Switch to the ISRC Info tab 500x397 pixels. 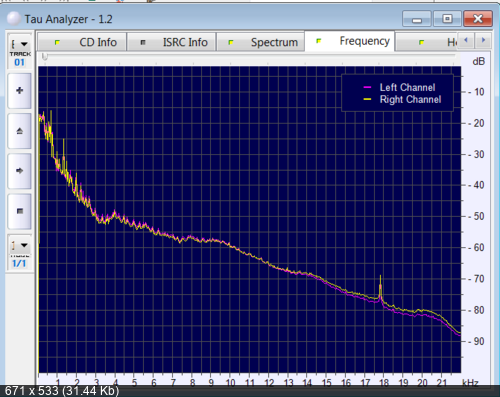(171, 42)
